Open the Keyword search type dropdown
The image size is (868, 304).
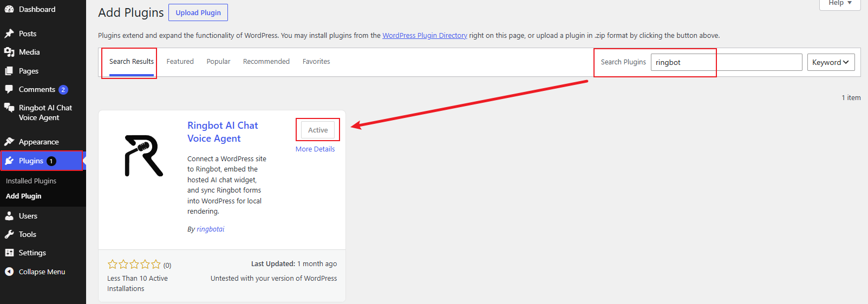[x=831, y=62]
